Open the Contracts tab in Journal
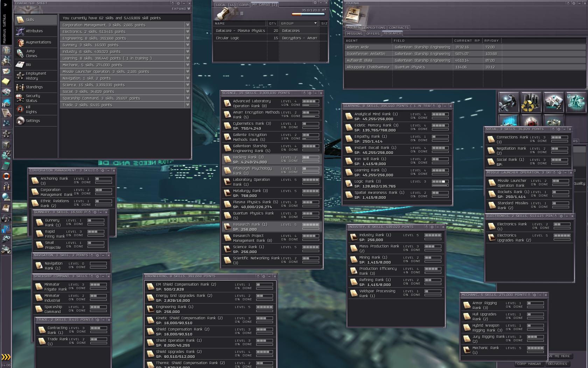The height and width of the screenshot is (368, 588). tap(399, 28)
